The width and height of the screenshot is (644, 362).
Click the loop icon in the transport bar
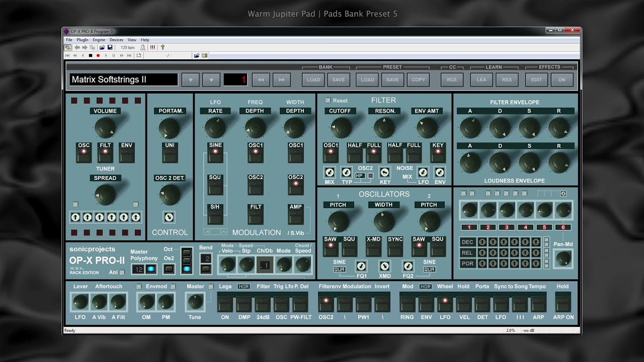[139, 55]
